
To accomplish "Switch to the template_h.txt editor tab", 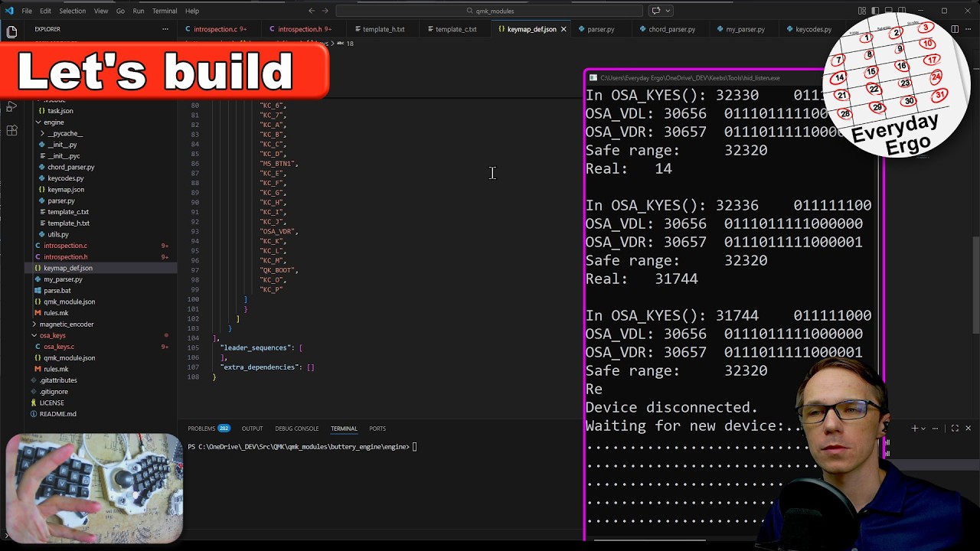I will pos(383,29).
